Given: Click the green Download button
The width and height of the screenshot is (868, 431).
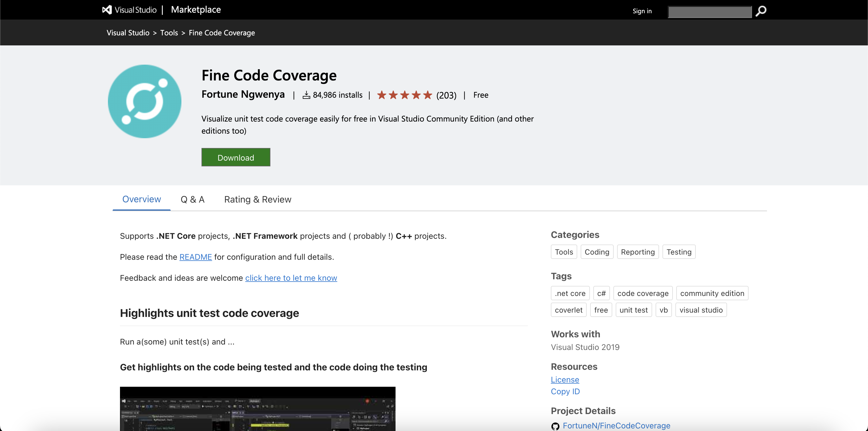Looking at the screenshot, I should [x=236, y=157].
